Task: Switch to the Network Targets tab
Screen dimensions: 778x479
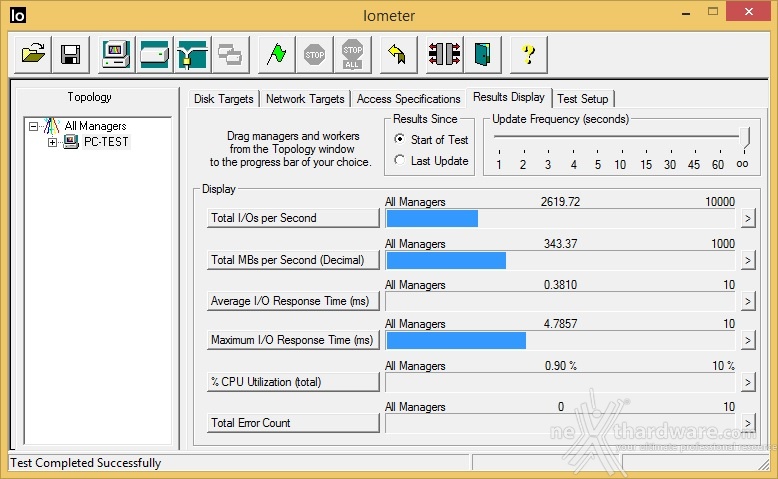Action: 305,99
